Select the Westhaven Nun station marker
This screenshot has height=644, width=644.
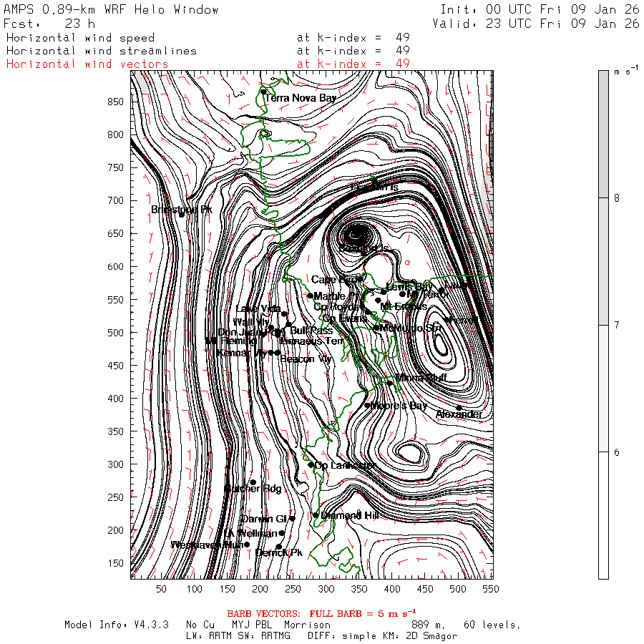click(247, 545)
